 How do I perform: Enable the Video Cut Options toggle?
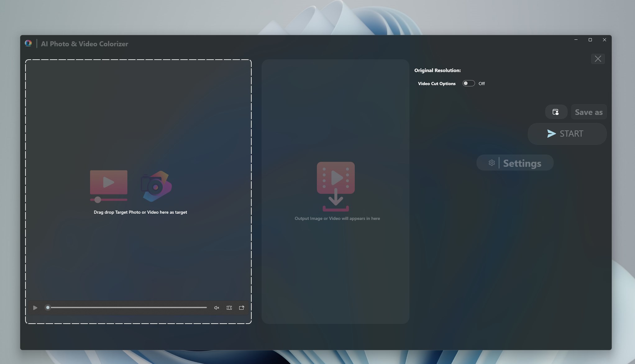(469, 83)
